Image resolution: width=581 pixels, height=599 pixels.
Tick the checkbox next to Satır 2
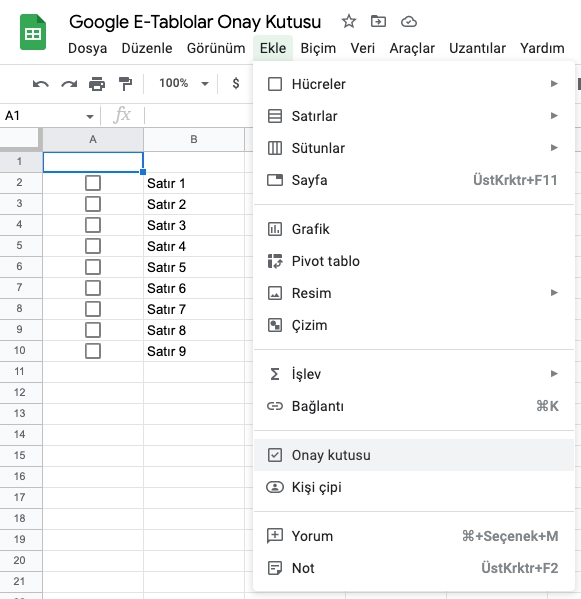[x=93, y=204]
